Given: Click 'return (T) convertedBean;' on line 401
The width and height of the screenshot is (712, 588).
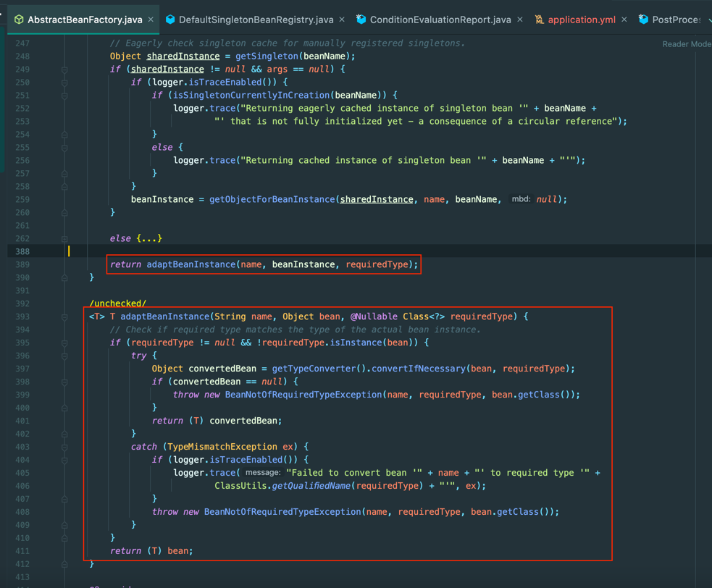Looking at the screenshot, I should pyautogui.click(x=217, y=421).
